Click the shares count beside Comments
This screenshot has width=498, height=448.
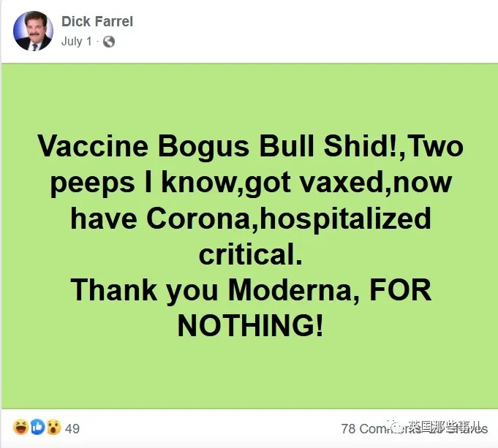coord(479,428)
